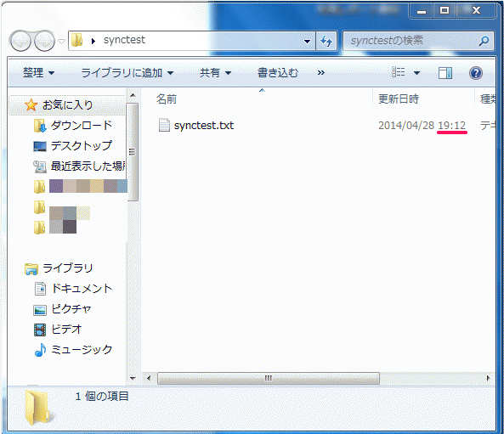Open the ミュージック library
The height and width of the screenshot is (434, 504).
[82, 350]
